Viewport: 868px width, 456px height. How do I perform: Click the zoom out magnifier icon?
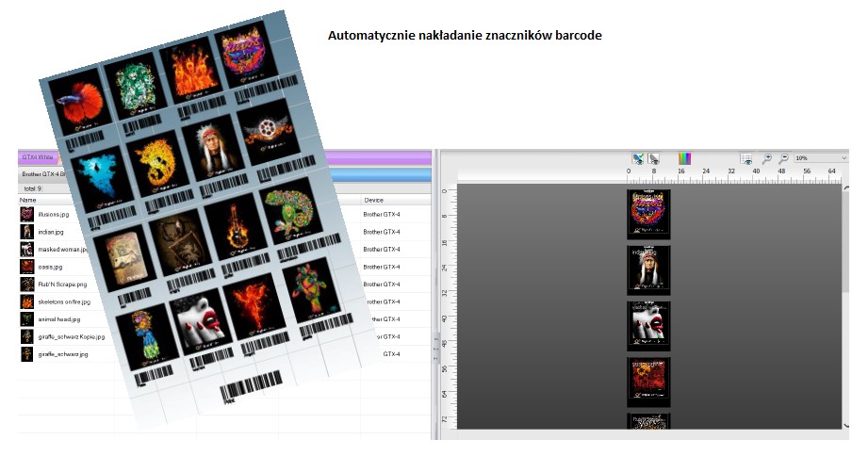[x=783, y=159]
